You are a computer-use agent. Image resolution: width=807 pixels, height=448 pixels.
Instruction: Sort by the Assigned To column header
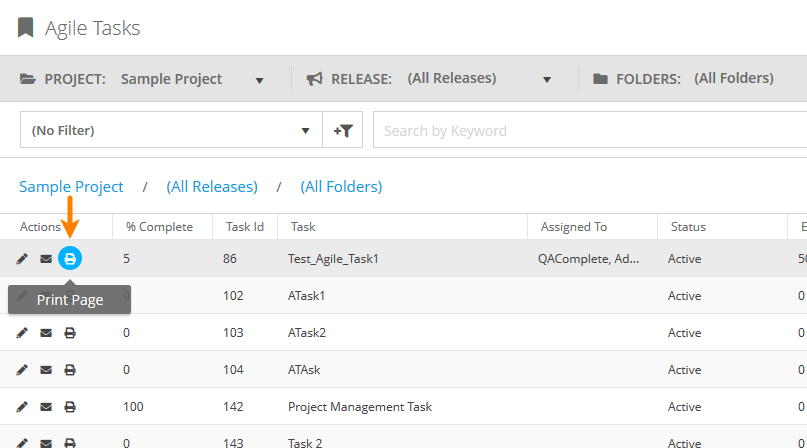pyautogui.click(x=573, y=227)
